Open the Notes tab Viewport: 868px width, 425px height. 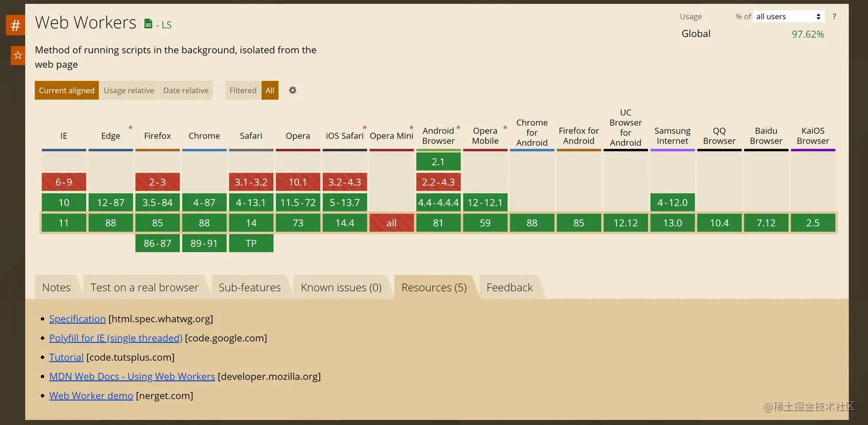tap(56, 287)
